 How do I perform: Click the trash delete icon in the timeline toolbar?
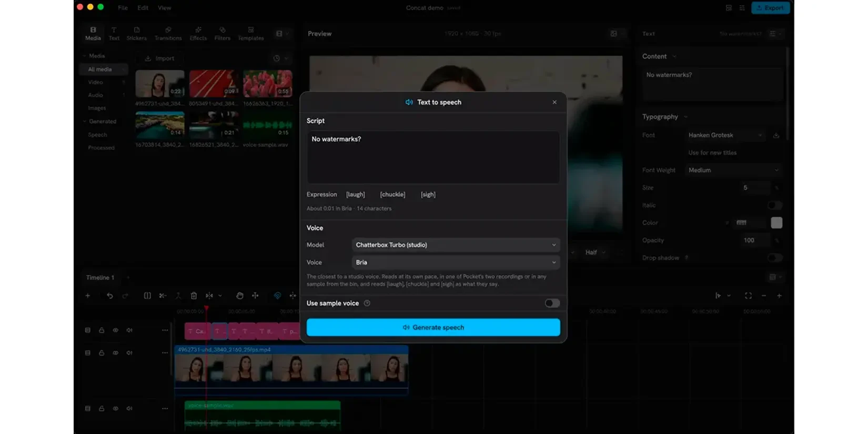pyautogui.click(x=194, y=296)
